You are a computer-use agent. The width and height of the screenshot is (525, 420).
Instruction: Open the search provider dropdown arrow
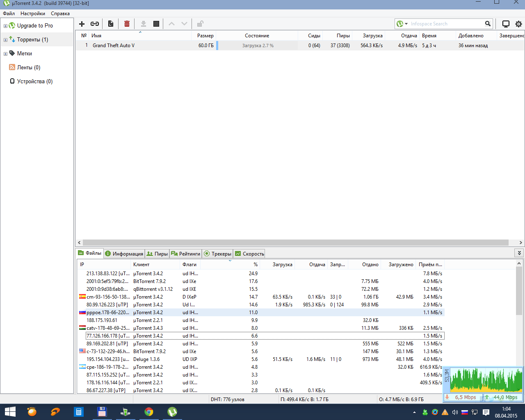coord(406,24)
